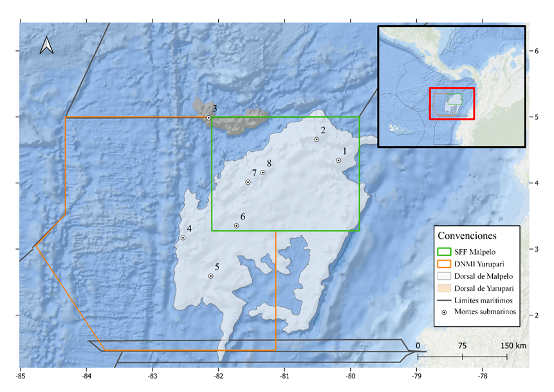Choose seamount marker number 5
The height and width of the screenshot is (392, 554).
tap(210, 276)
